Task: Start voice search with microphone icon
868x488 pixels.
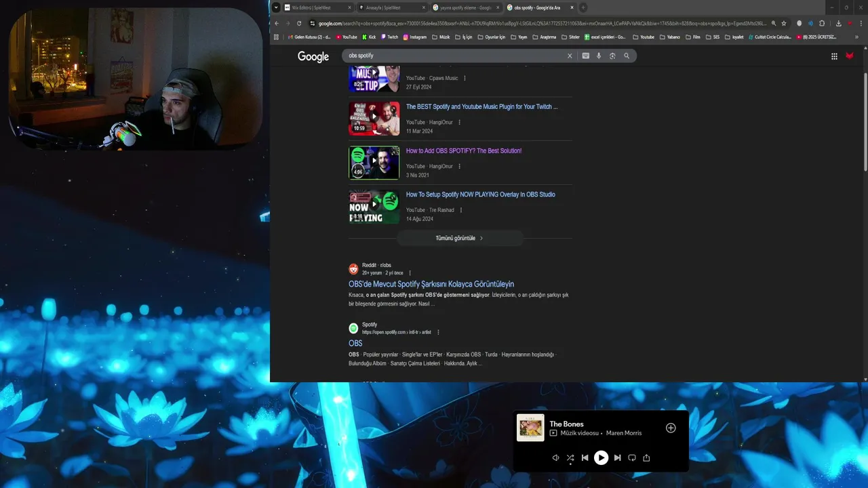Action: 599,56
